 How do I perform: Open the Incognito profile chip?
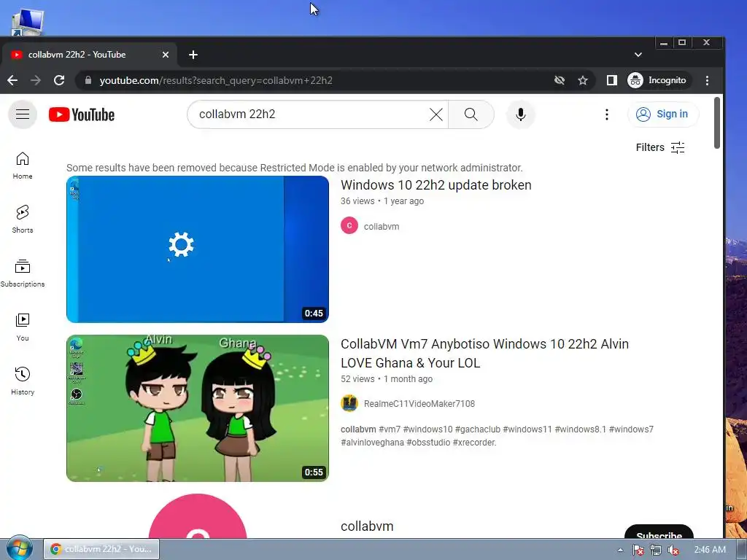[659, 80]
